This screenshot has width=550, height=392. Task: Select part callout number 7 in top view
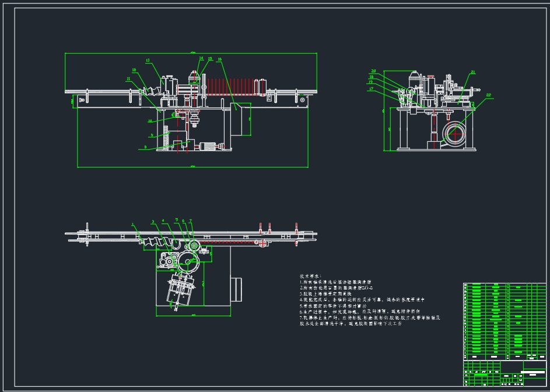(191, 221)
